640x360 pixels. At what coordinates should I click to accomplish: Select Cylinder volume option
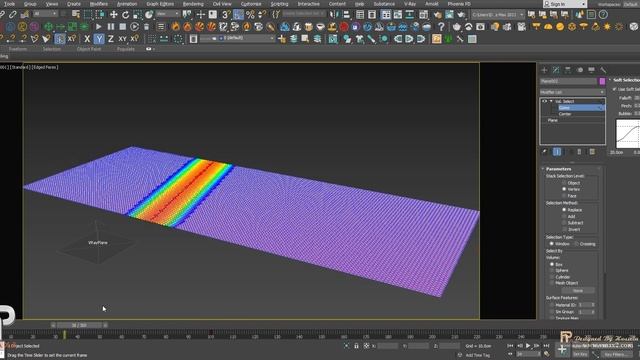[552, 277]
